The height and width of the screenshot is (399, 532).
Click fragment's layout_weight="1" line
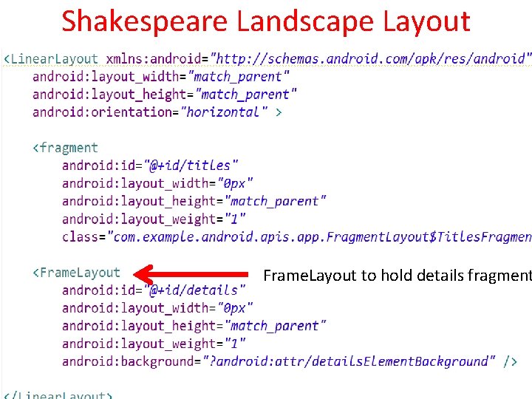tap(154, 219)
